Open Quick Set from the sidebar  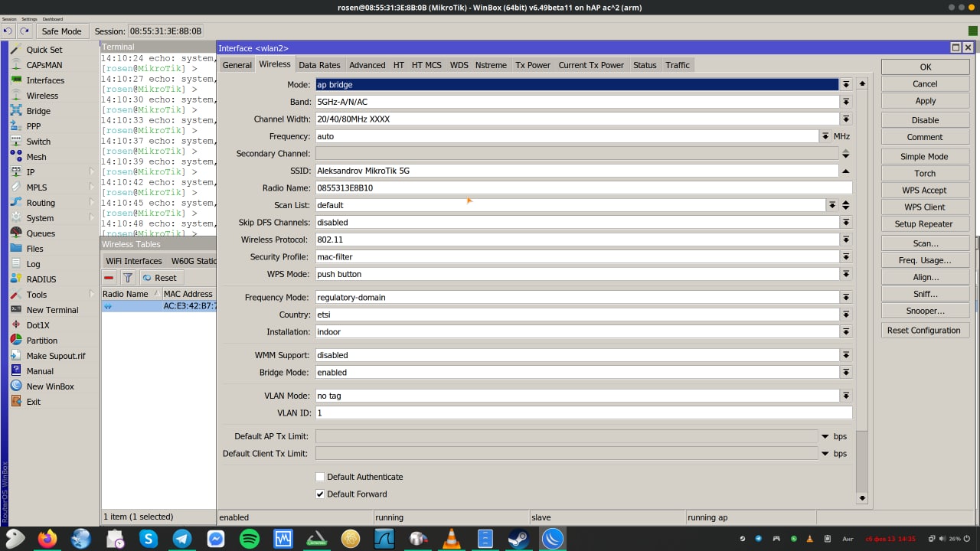[x=44, y=50]
